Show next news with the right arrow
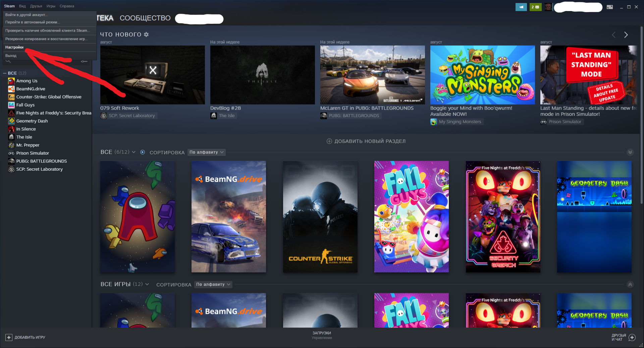Image resolution: width=644 pixels, height=348 pixels. pos(626,35)
